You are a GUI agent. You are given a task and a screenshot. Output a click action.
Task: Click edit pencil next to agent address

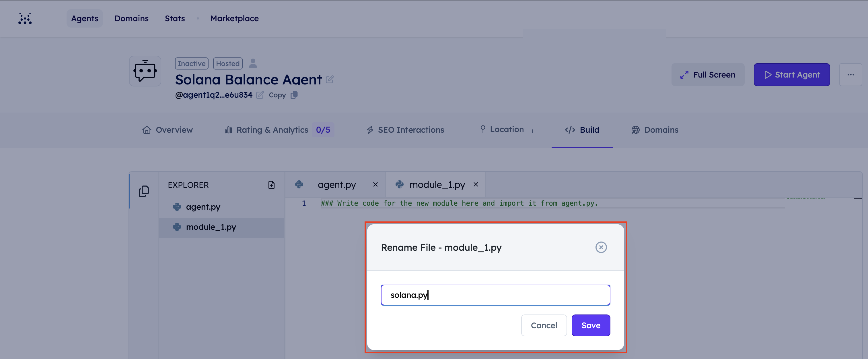coord(260,95)
